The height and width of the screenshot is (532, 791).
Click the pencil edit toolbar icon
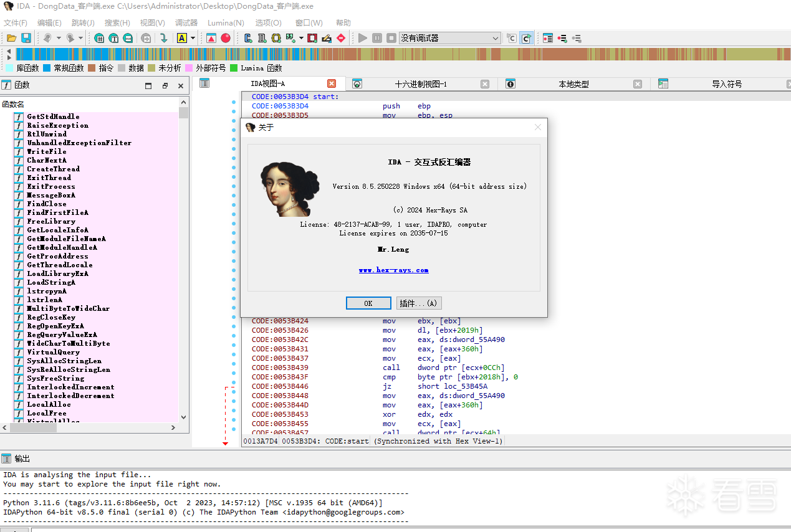pos(327,38)
